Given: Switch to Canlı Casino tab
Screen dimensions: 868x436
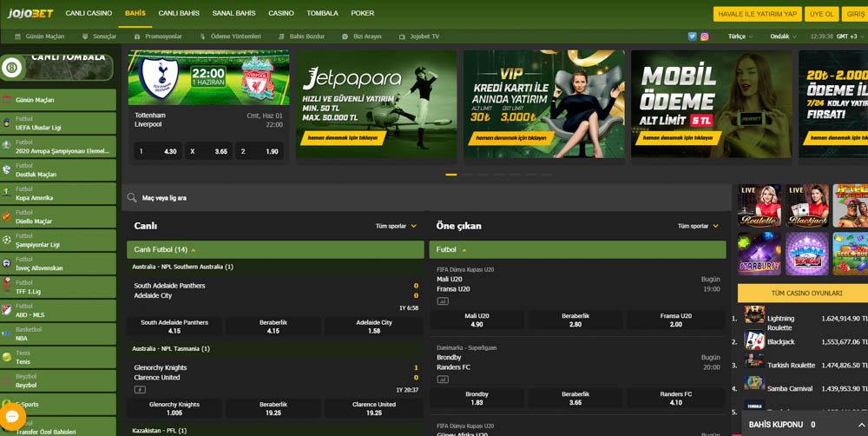Looking at the screenshot, I should pos(89,13).
